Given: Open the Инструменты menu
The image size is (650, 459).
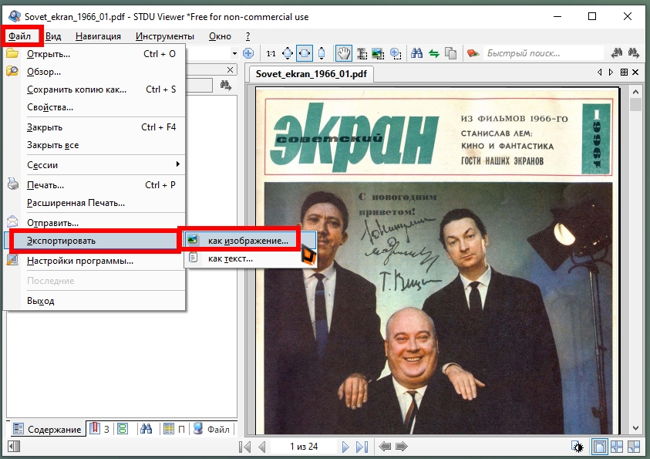Looking at the screenshot, I should point(165,36).
